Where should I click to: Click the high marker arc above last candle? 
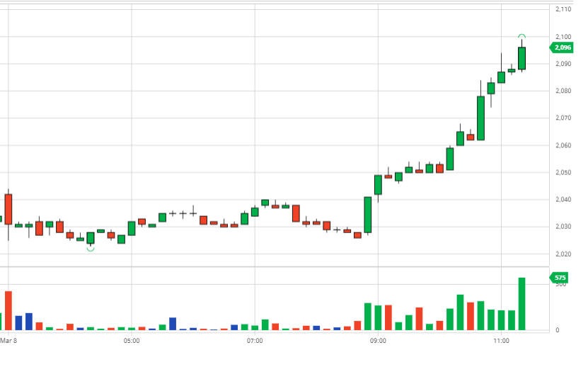coord(521,36)
